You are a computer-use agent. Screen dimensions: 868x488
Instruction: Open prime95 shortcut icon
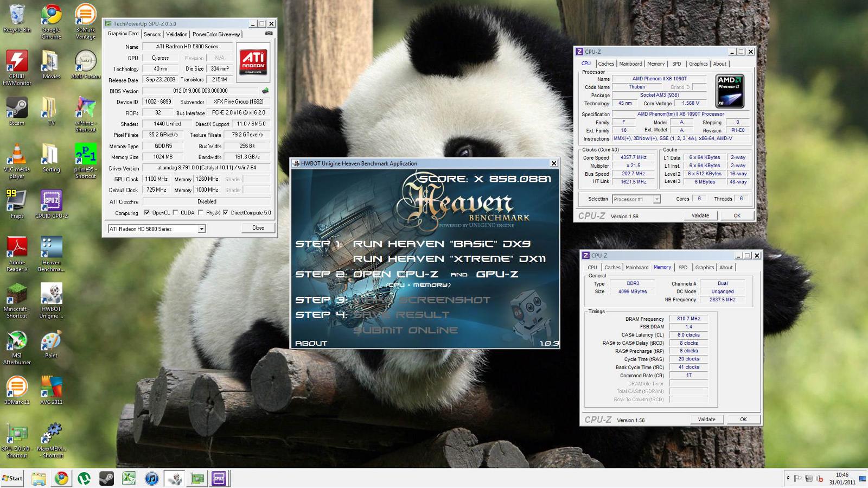pos(85,161)
